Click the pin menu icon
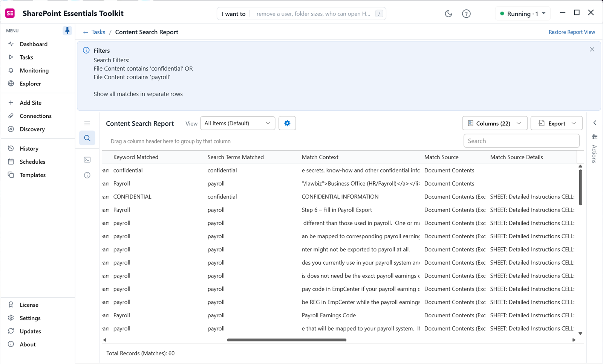603x364 pixels. [x=67, y=30]
